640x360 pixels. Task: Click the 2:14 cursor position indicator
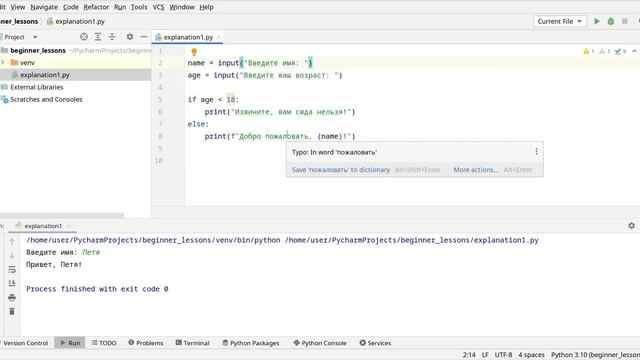pos(469,355)
